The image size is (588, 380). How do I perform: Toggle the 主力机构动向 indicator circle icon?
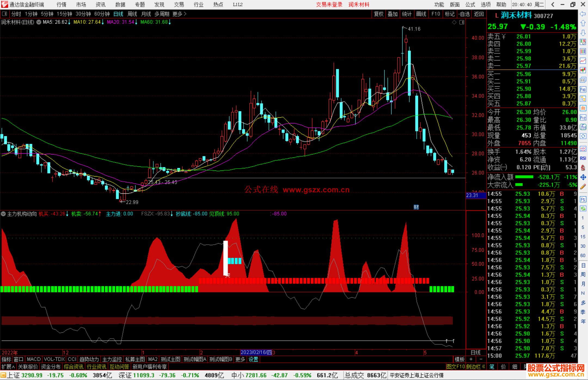pos(3,214)
